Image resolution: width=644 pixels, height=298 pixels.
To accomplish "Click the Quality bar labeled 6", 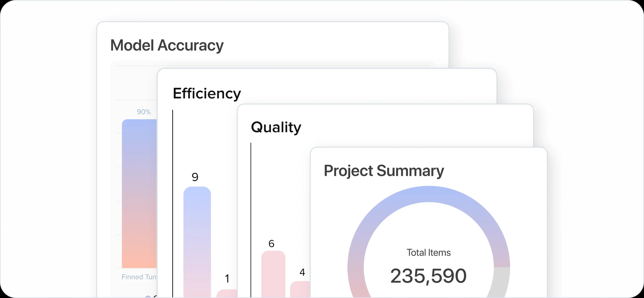I will coord(273,274).
